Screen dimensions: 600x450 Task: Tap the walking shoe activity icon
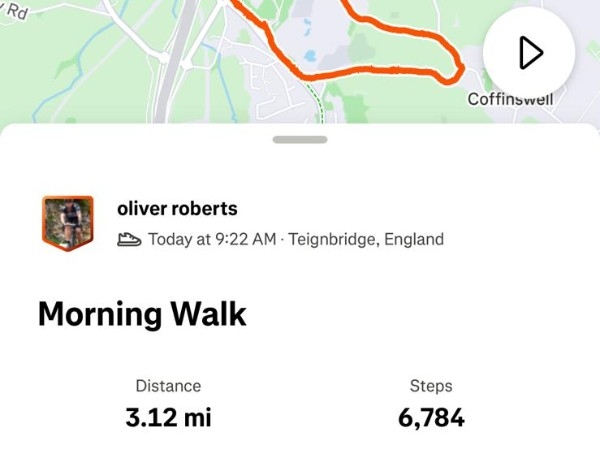tap(129, 239)
